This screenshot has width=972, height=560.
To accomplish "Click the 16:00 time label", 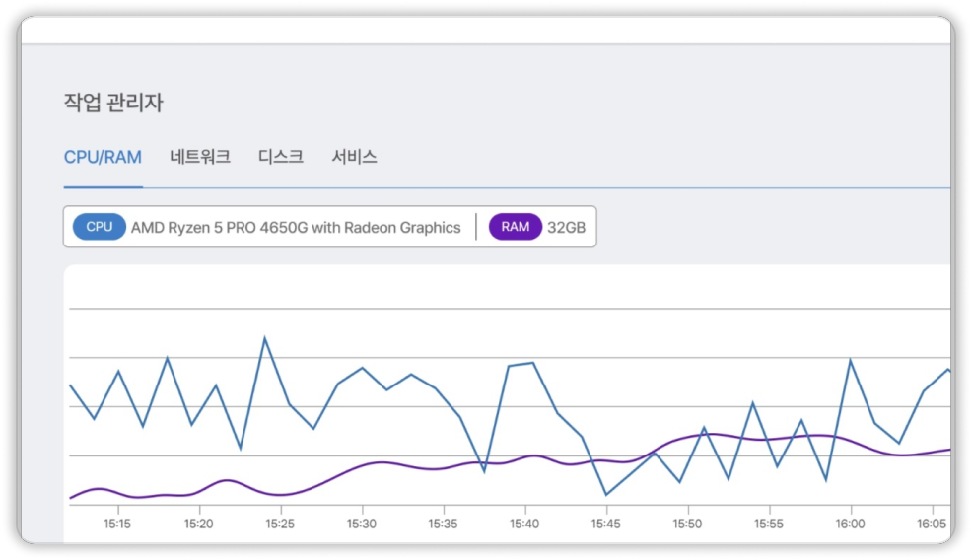I will tap(850, 524).
